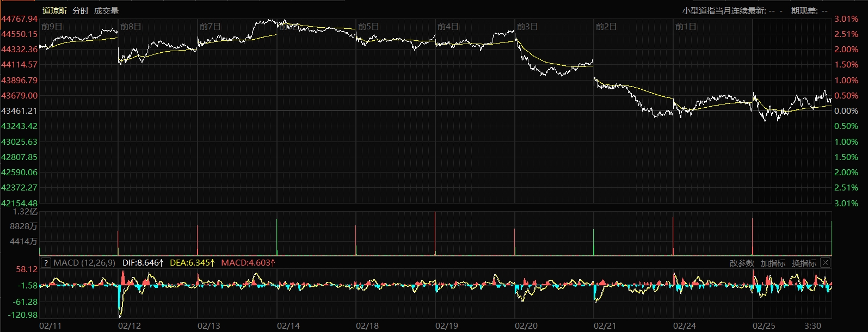This screenshot has height=332, width=868.
Task: Click the 02/12 date on the time axis
Action: pyautogui.click(x=130, y=325)
